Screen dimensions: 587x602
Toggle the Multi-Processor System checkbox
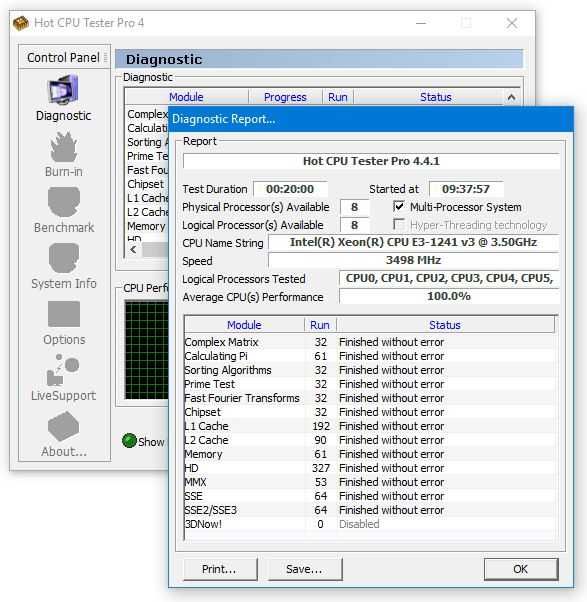click(x=399, y=207)
